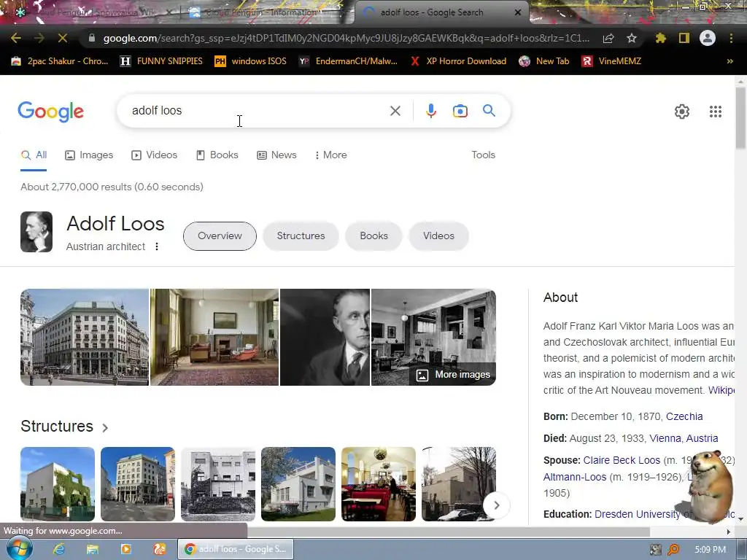Open the FUNNY SNIPPIES bookmark
Image resolution: width=747 pixels, height=560 pixels.
click(x=161, y=61)
